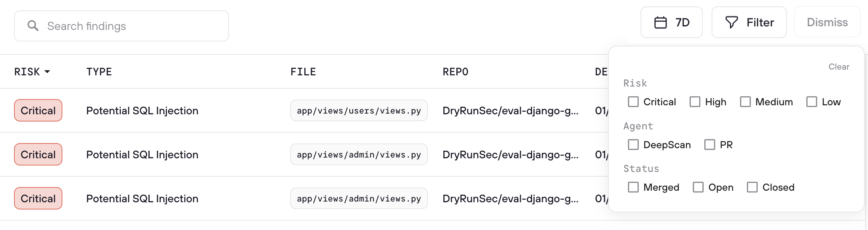Viewport: 868px width, 230px height.
Task: Check the Critical risk checkbox
Action: [633, 102]
